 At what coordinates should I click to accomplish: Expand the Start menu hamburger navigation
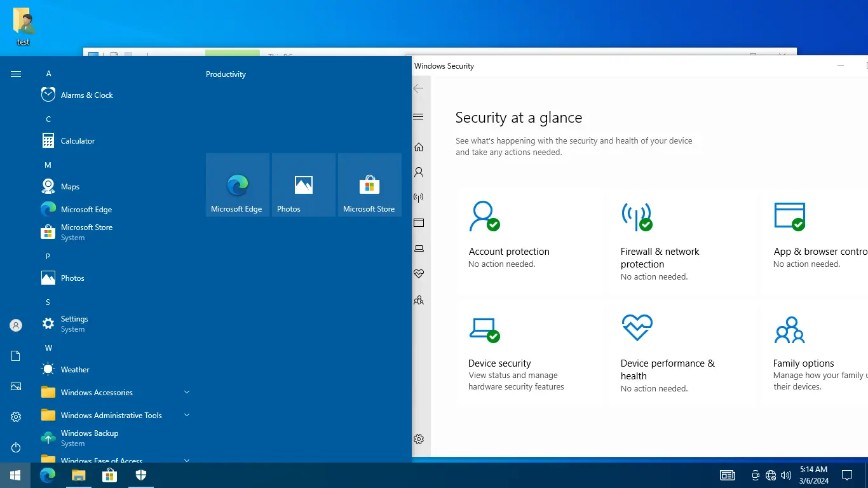[x=16, y=74]
